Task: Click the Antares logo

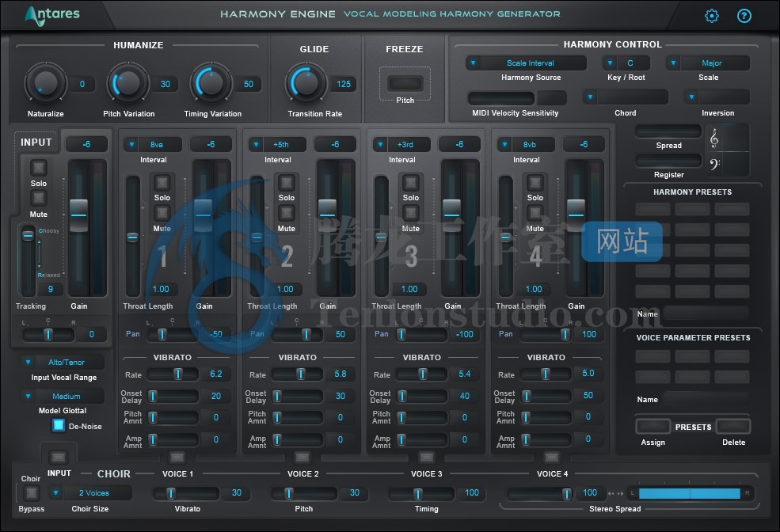Action: pos(53,15)
